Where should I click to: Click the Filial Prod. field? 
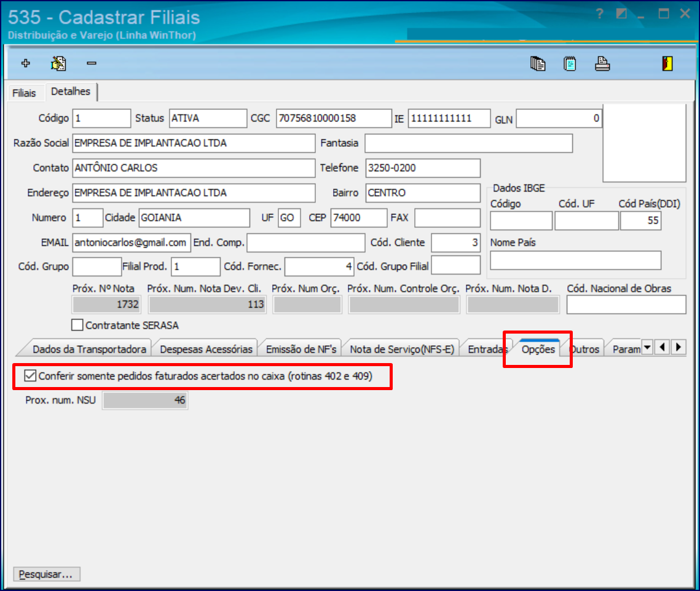pos(195,267)
